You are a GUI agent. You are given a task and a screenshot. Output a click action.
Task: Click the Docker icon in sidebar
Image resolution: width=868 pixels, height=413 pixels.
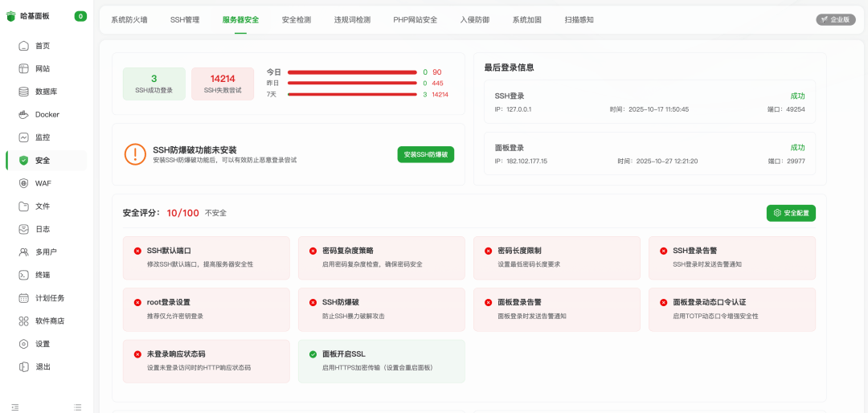pos(24,115)
